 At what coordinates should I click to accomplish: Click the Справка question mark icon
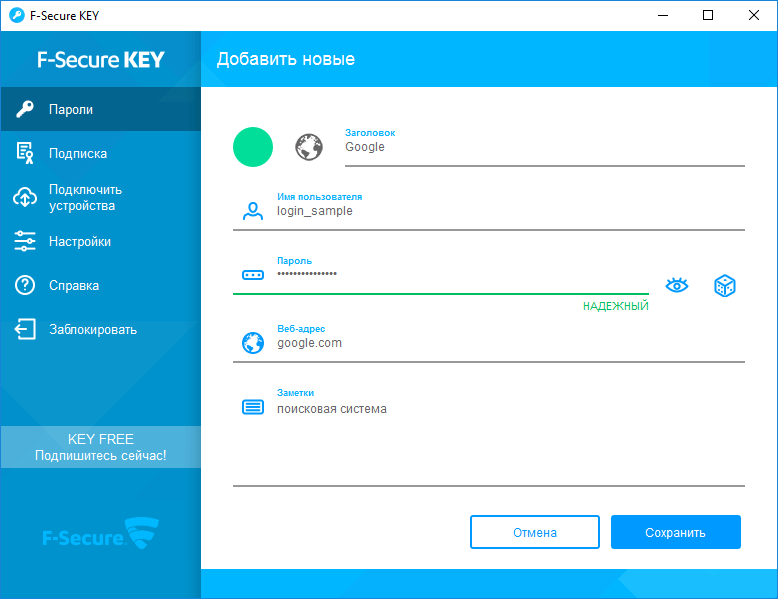pyautogui.click(x=25, y=285)
